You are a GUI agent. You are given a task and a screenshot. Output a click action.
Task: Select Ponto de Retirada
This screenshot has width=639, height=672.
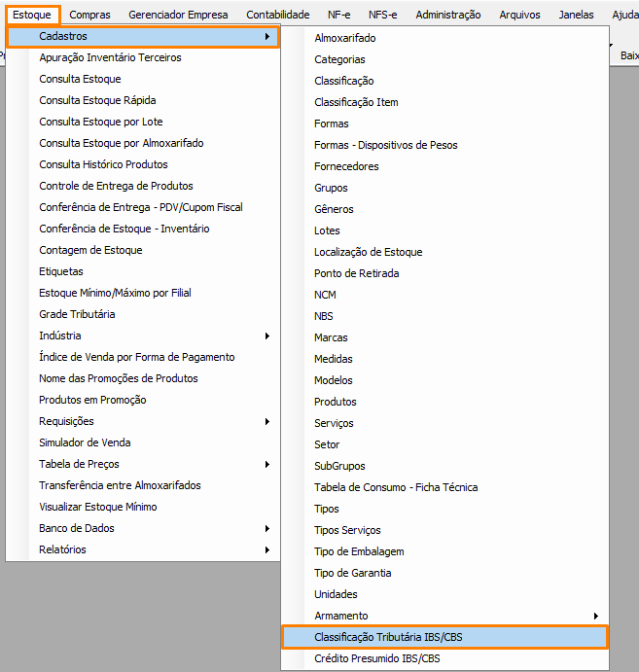[x=444, y=274]
